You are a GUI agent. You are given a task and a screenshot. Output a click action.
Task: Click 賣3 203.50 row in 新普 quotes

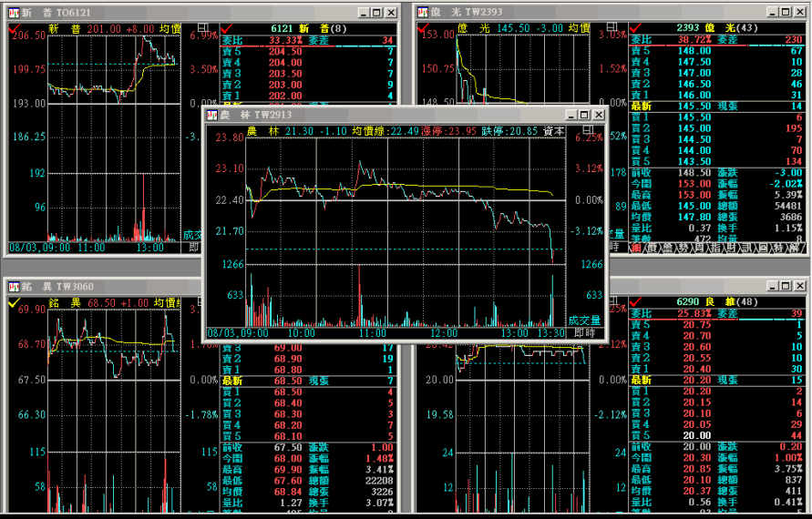click(x=308, y=74)
